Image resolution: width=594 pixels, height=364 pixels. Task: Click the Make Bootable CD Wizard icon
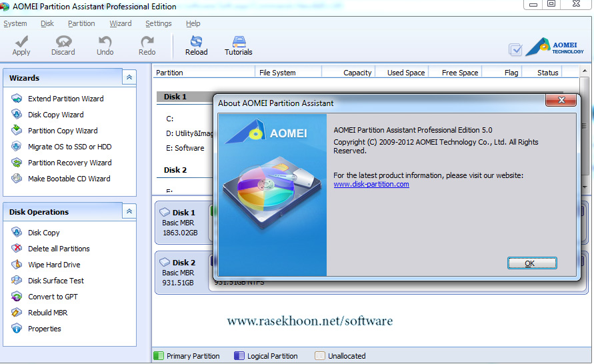17,179
